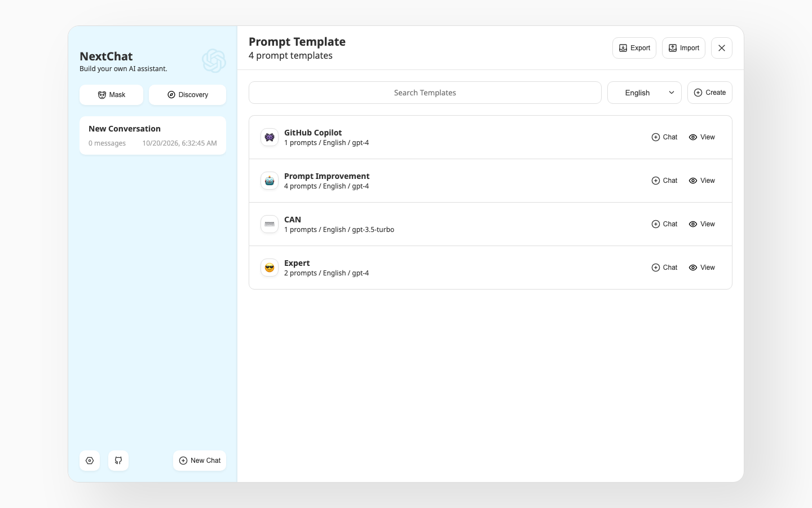Screen dimensions: 812x508
Task: Open the Mask page
Action: click(x=111, y=95)
